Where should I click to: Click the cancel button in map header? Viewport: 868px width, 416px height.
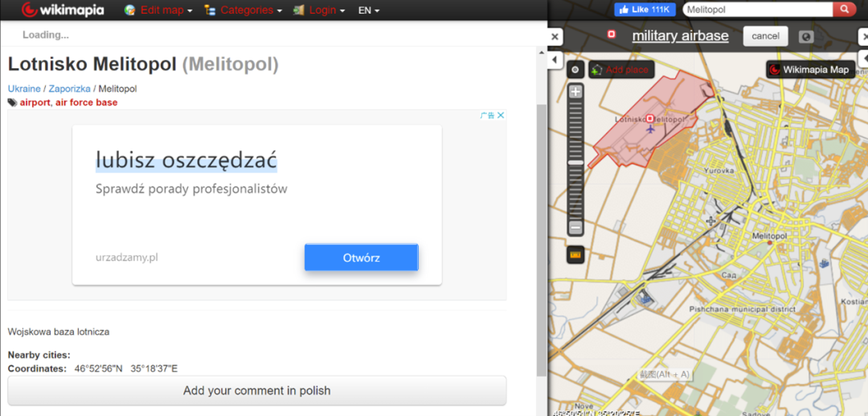(x=766, y=36)
